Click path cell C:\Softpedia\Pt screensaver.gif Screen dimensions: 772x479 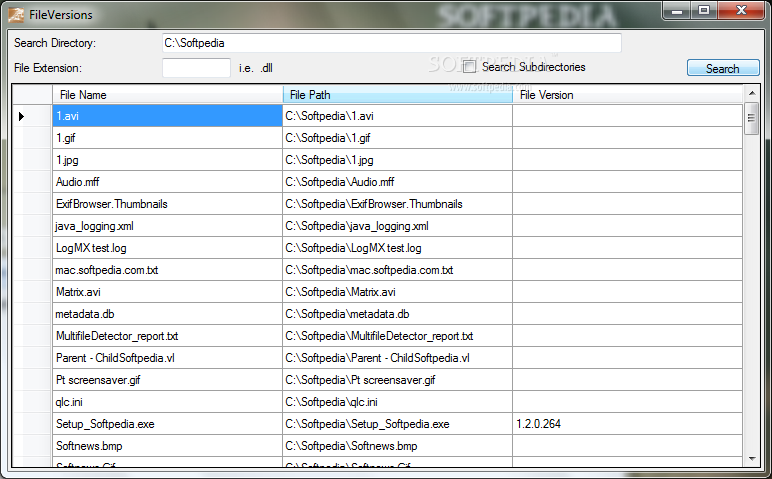pyautogui.click(x=397, y=380)
